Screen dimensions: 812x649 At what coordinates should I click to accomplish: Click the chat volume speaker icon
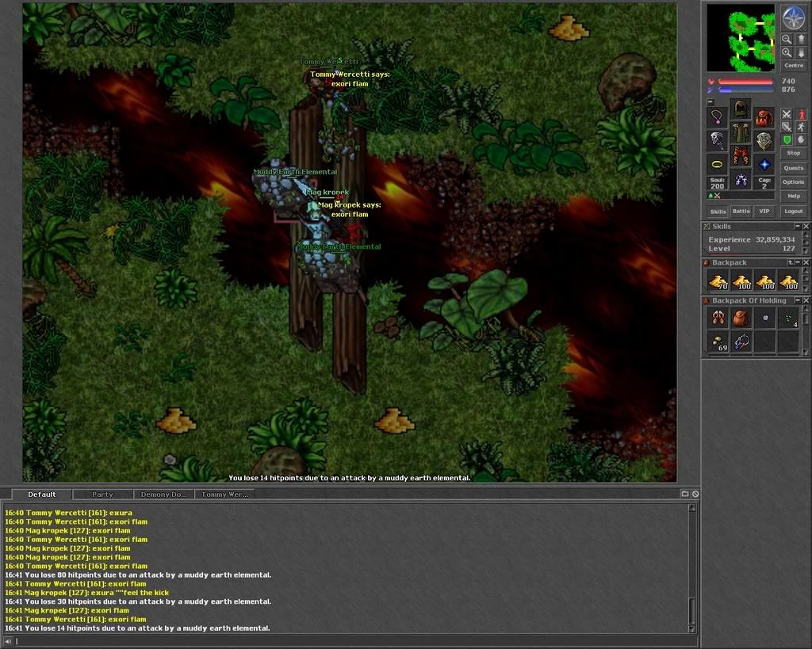pos(8,642)
